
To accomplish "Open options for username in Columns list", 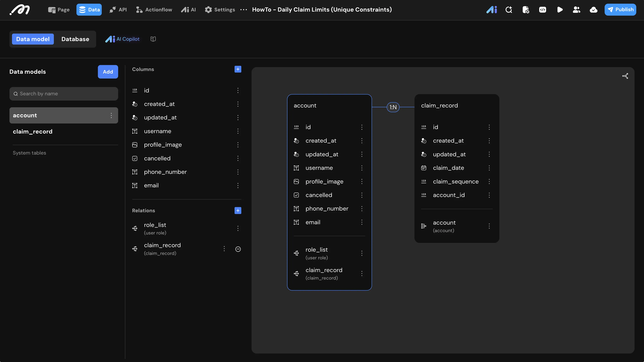I will (x=238, y=131).
